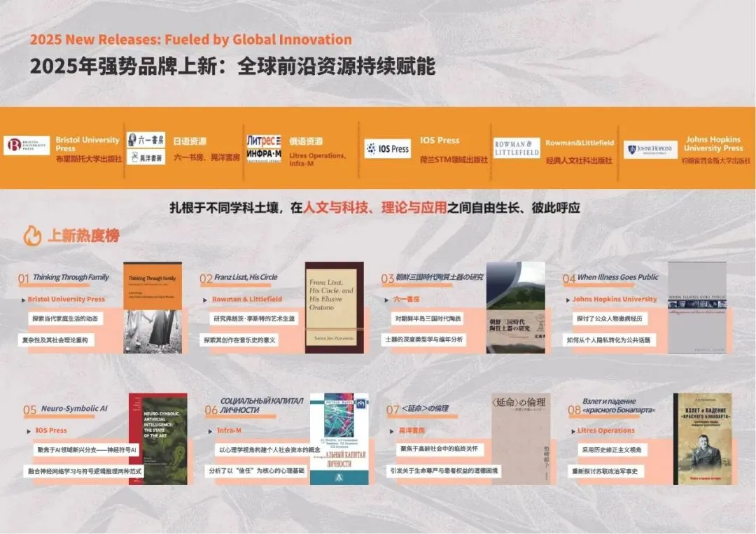Click the Johns Hopkins logo
This screenshot has width=756, height=534.
[x=650, y=149]
